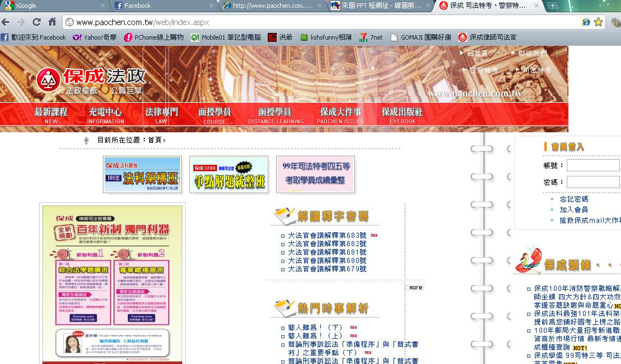This screenshot has height=364, width=621.
Task: Reload the page with refresh icon
Action: point(36,22)
